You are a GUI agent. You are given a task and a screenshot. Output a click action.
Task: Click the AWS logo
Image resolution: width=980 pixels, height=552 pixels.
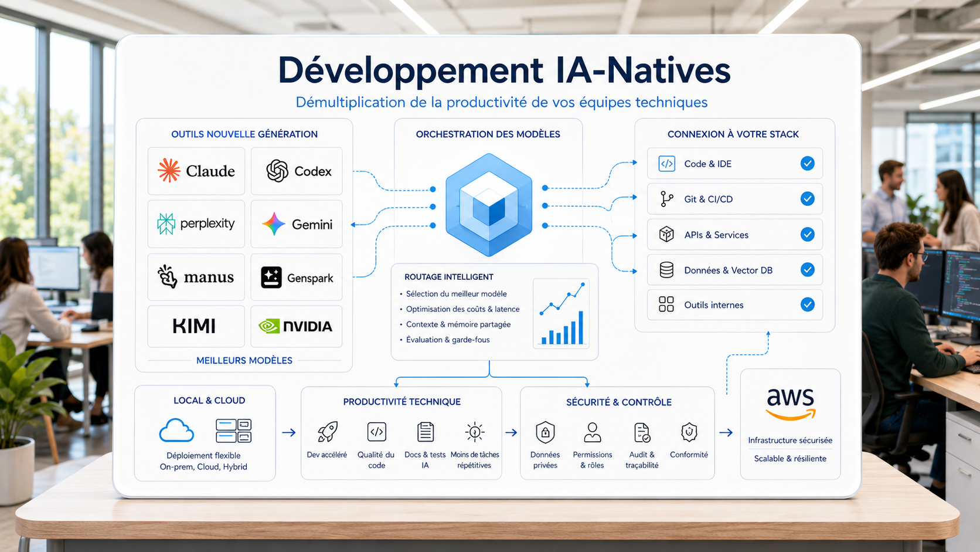(x=791, y=404)
